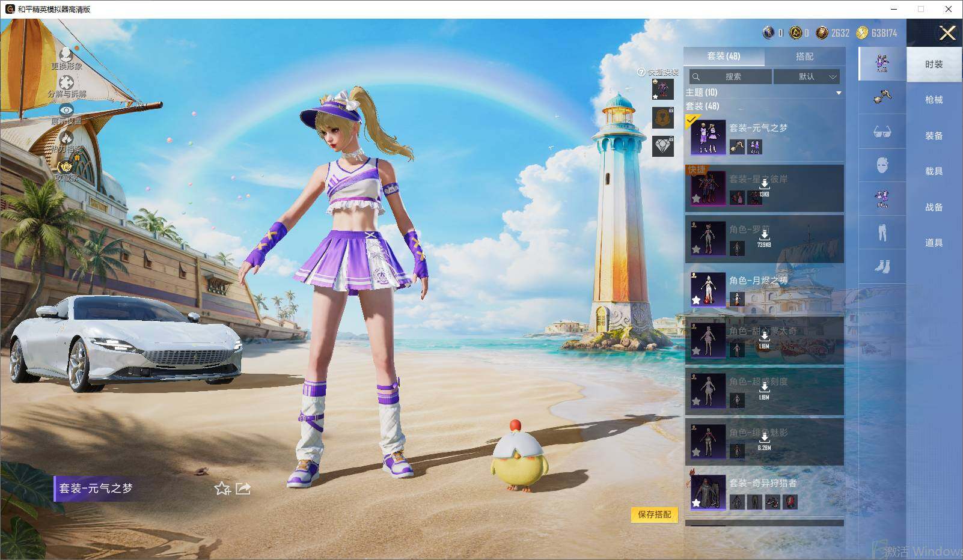Click the gold ring currency icon
Screen dimensions: 963x560
click(795, 33)
